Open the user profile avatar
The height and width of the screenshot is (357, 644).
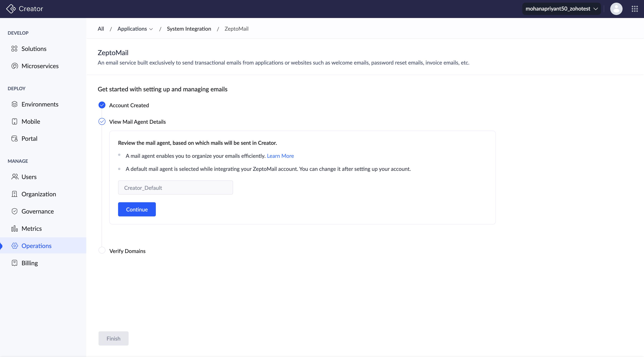click(x=616, y=9)
